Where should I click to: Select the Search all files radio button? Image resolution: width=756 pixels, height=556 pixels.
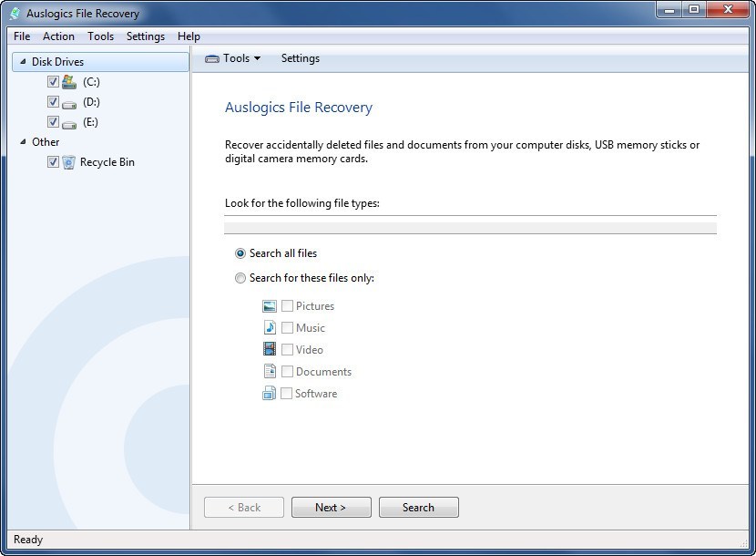click(x=240, y=253)
